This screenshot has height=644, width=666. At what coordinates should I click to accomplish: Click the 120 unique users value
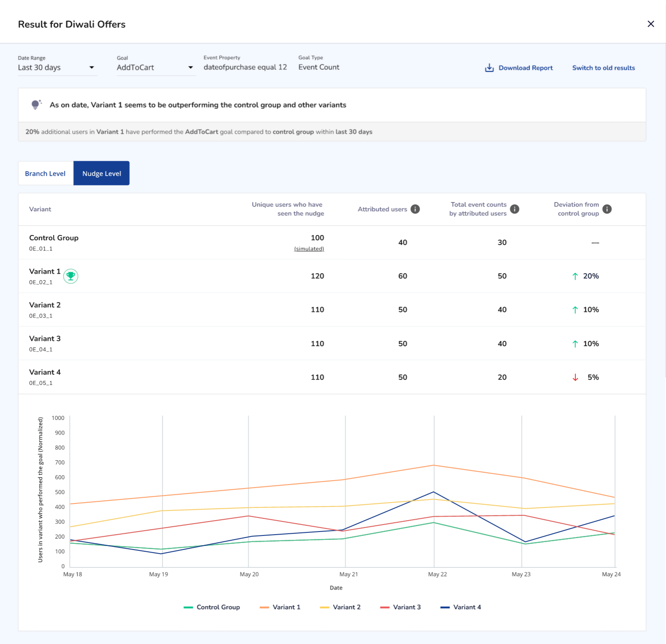click(317, 276)
